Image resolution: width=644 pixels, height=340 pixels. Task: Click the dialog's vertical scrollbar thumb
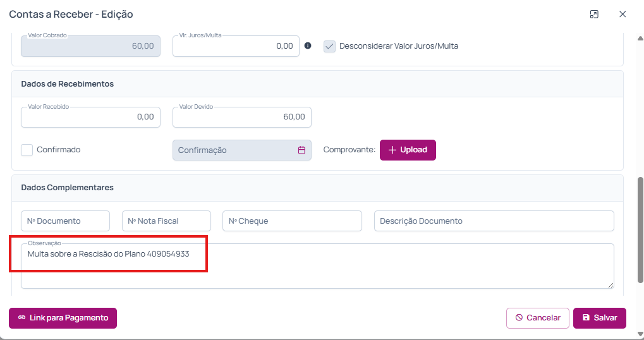[x=640, y=230]
